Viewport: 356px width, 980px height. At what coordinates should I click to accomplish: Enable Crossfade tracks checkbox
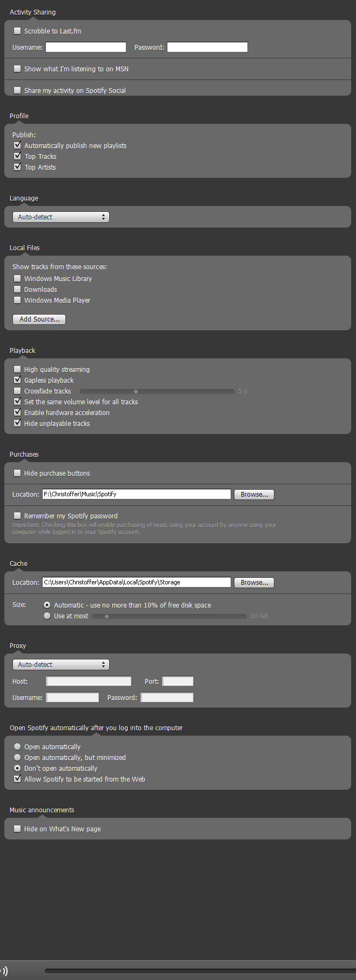(x=17, y=391)
